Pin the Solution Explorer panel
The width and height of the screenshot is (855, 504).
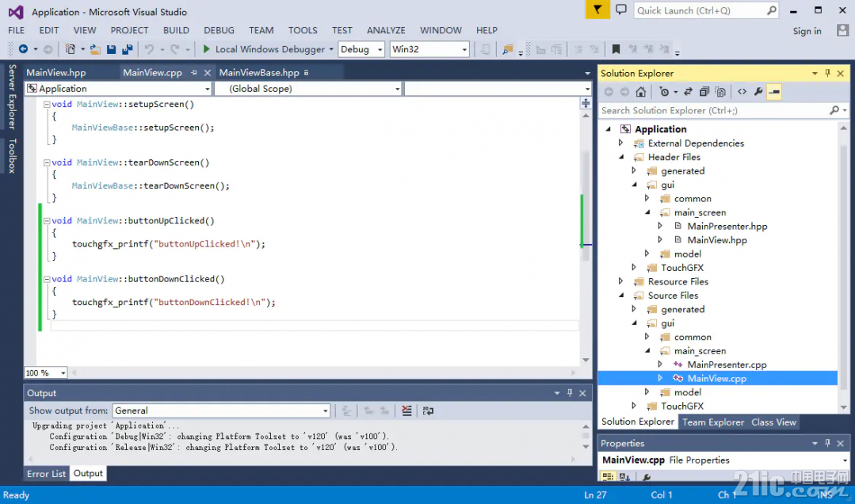(x=828, y=73)
